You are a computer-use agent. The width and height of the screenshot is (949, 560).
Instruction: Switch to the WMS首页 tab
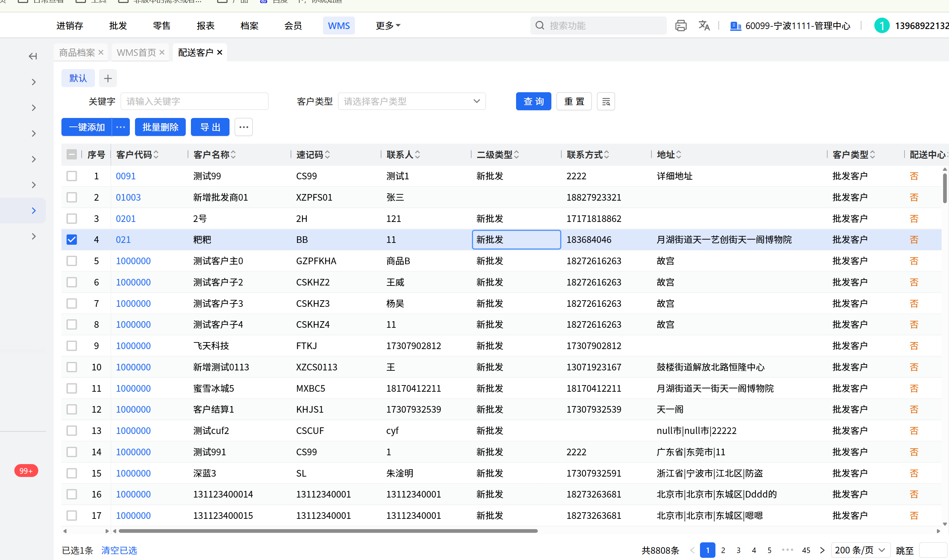(x=136, y=53)
